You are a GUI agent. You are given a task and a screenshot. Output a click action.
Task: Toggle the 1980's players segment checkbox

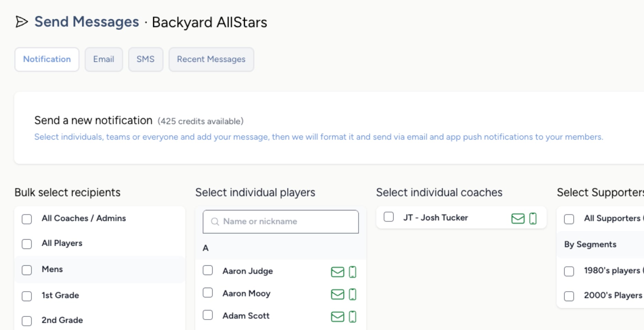tap(569, 271)
